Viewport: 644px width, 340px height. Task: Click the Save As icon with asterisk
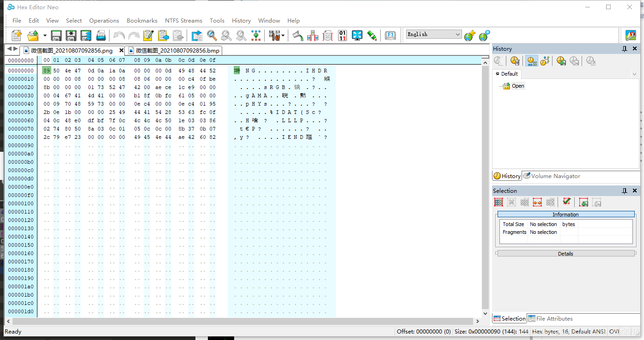click(x=71, y=35)
